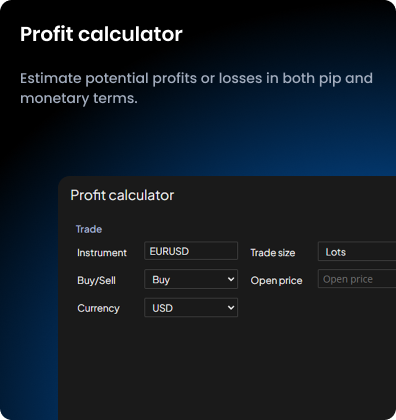The height and width of the screenshot is (420, 396).
Task: Click the EURUSD Instrument input field
Action: click(191, 251)
